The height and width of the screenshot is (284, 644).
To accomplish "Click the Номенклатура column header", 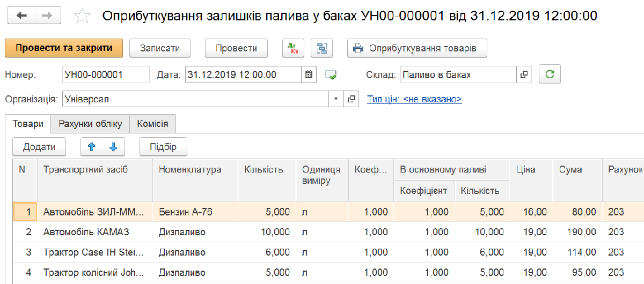I will (195, 180).
